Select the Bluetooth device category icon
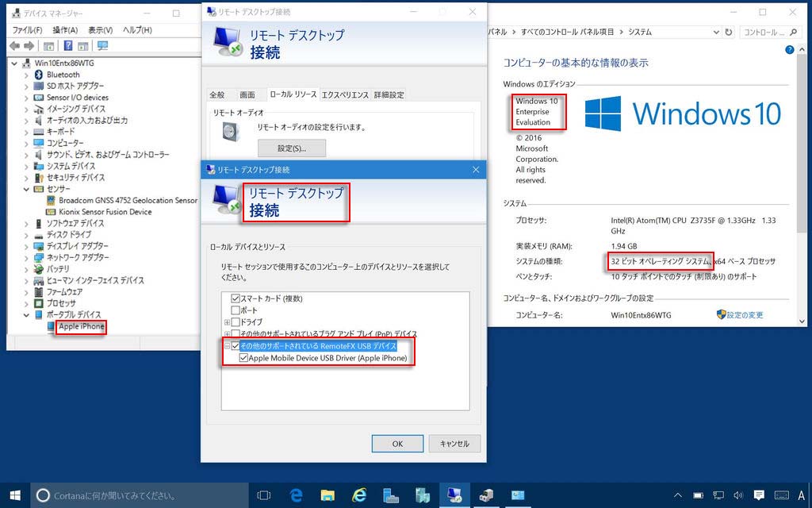812x508 pixels. (38, 75)
